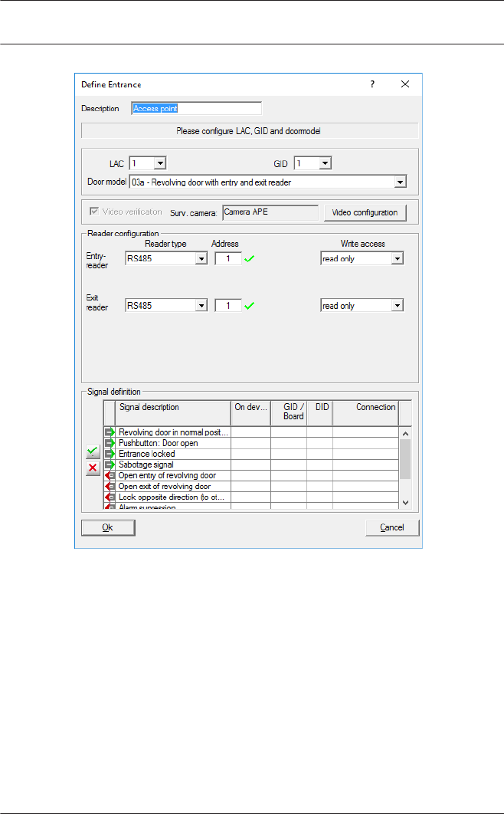The image size is (504, 814).
Task: Select the Lock opposite direction signal row
Action: point(251,497)
